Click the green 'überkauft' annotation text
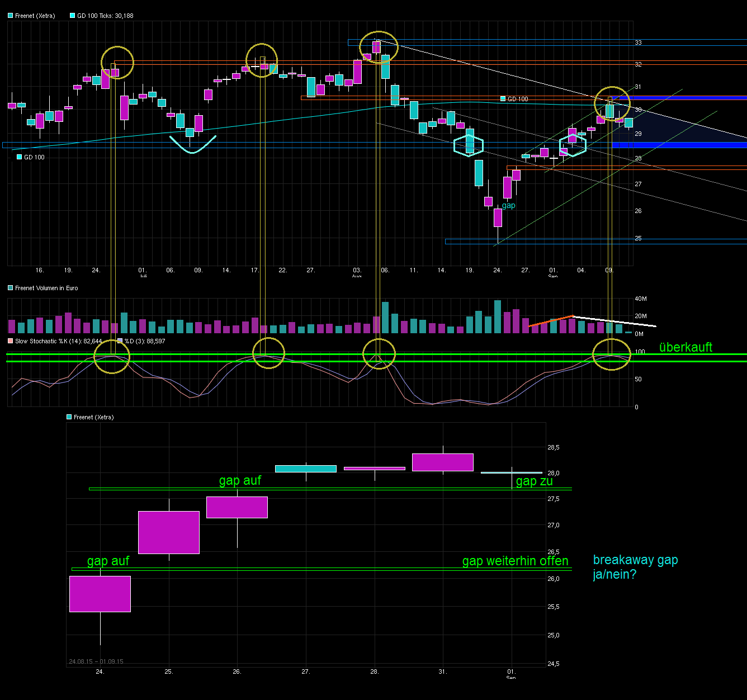Viewport: 747px width, 700px height. coord(685,347)
